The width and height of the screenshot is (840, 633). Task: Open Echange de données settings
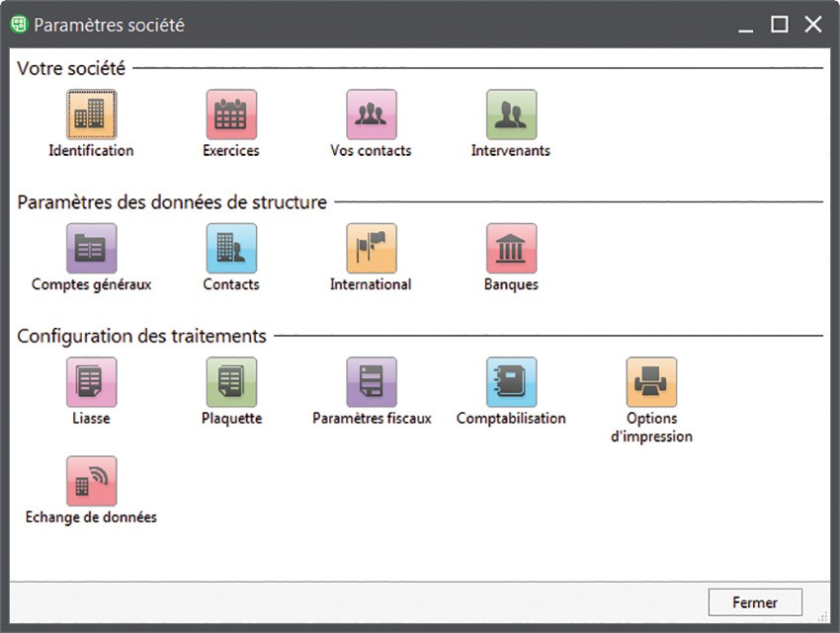[x=91, y=481]
